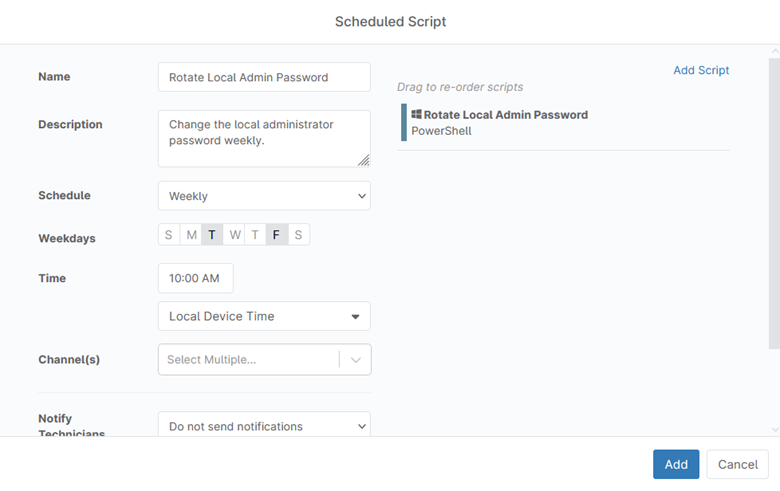Select the Rotate Local Admin Password script entry
This screenshot has height=491, width=780.
coord(505,122)
